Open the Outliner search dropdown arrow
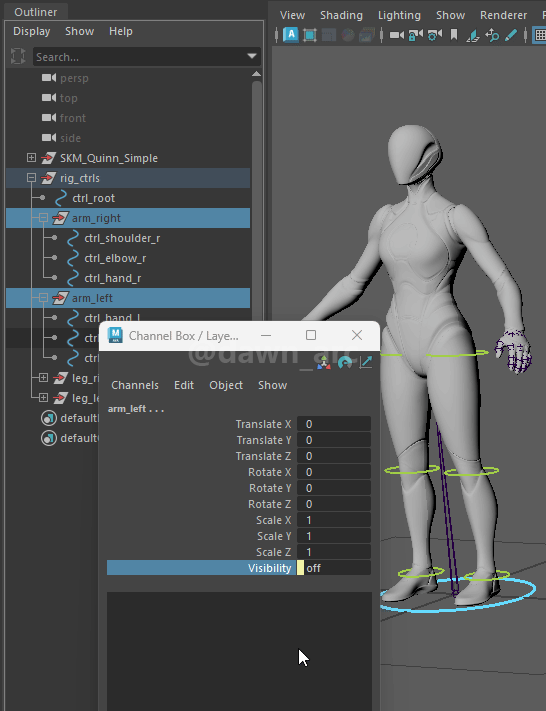Image resolution: width=546 pixels, height=711 pixels. (x=252, y=57)
